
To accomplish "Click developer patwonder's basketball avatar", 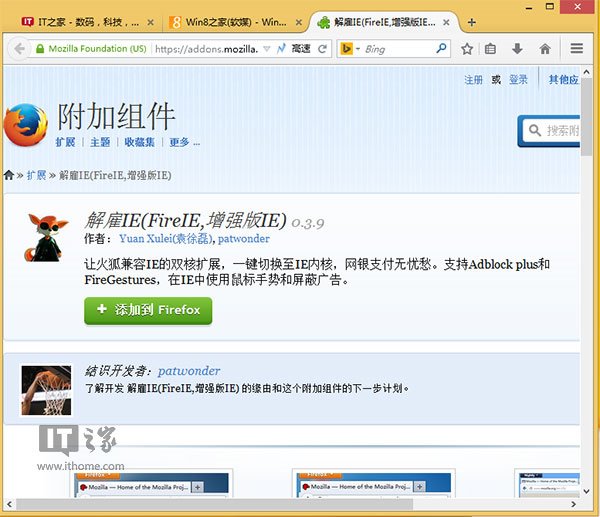I will coord(46,390).
